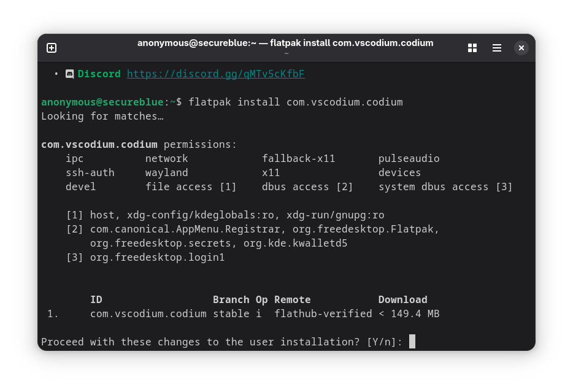The width and height of the screenshot is (573, 392).
Task: Click the 'flathub-verified' remote value
Action: pos(323,314)
